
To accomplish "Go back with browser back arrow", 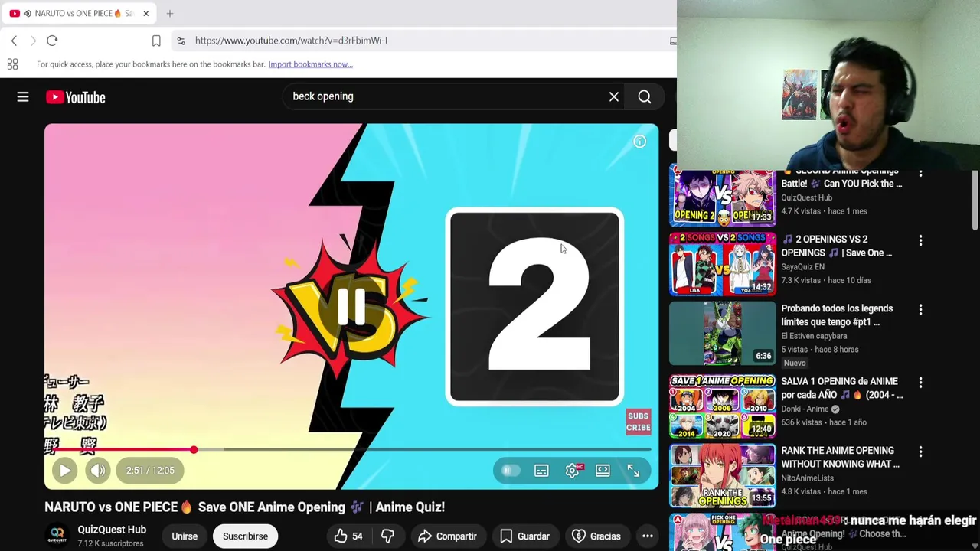I will pos(14,41).
